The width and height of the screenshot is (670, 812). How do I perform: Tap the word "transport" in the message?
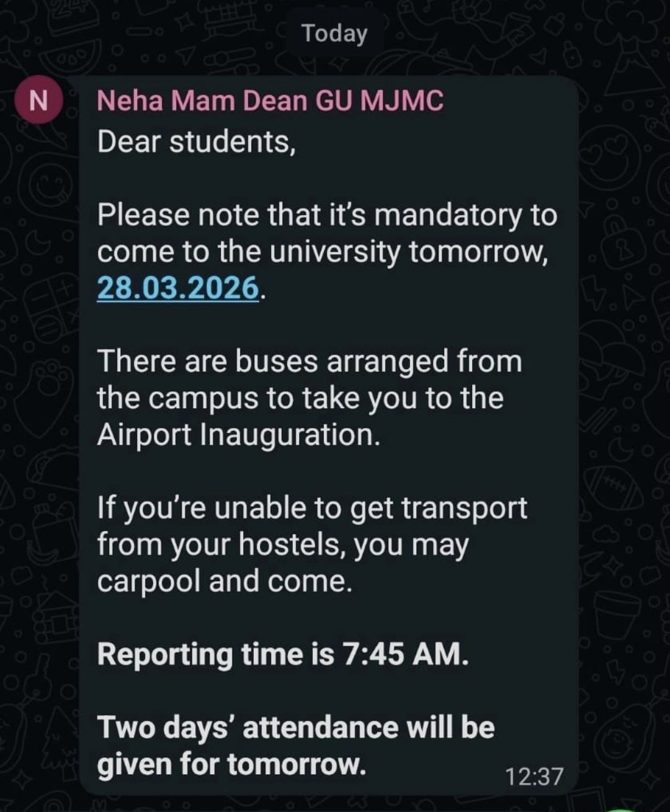point(464,508)
